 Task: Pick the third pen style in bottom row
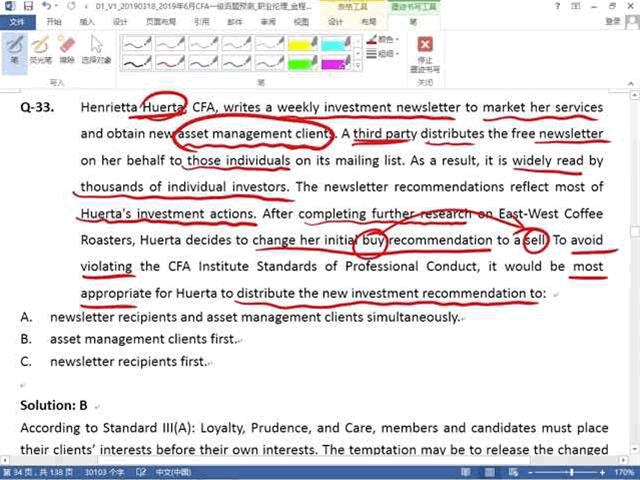(x=203, y=63)
